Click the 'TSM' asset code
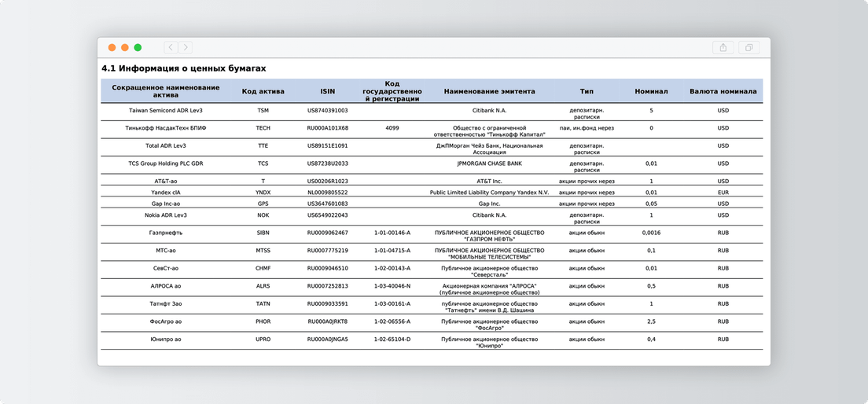This screenshot has width=868, height=404. 263,110
